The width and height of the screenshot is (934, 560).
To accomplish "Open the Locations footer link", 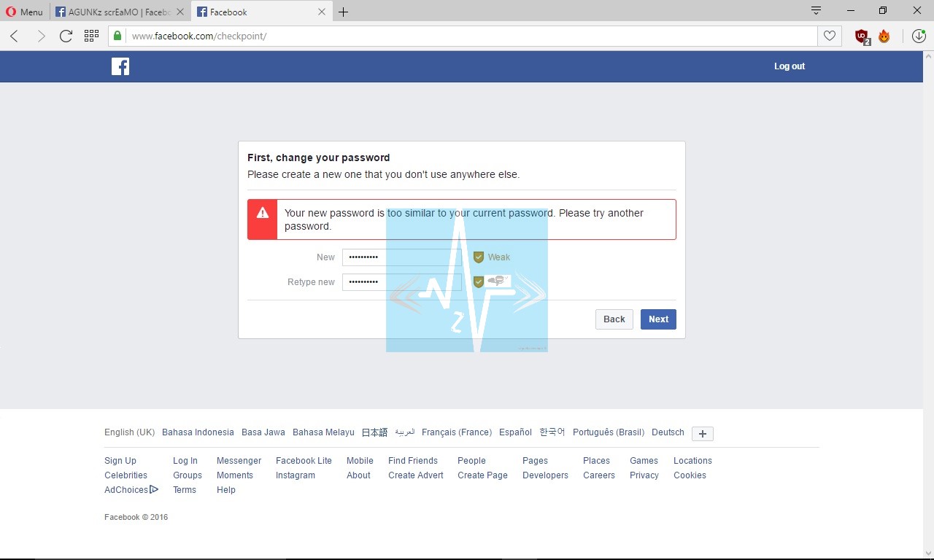I will pyautogui.click(x=692, y=461).
